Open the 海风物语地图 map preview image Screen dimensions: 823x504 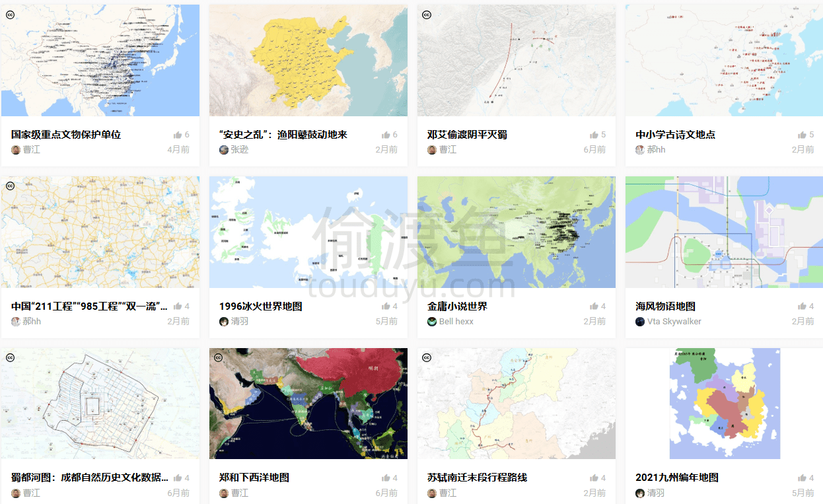pyautogui.click(x=724, y=232)
